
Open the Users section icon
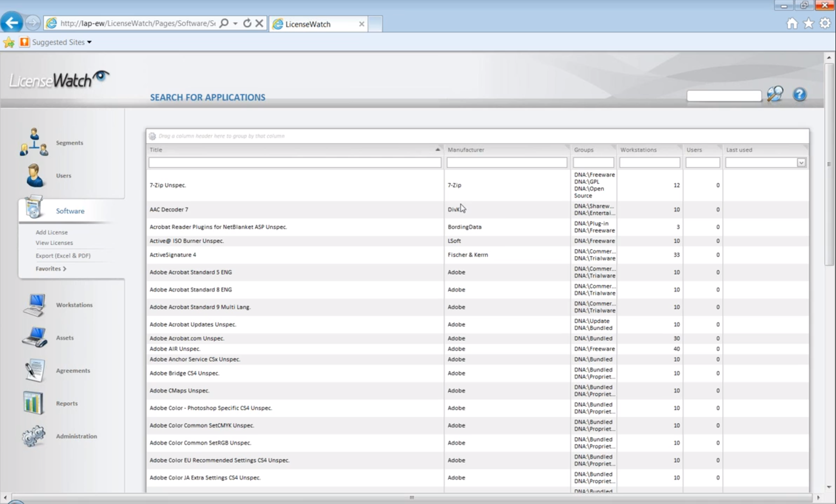tap(35, 175)
